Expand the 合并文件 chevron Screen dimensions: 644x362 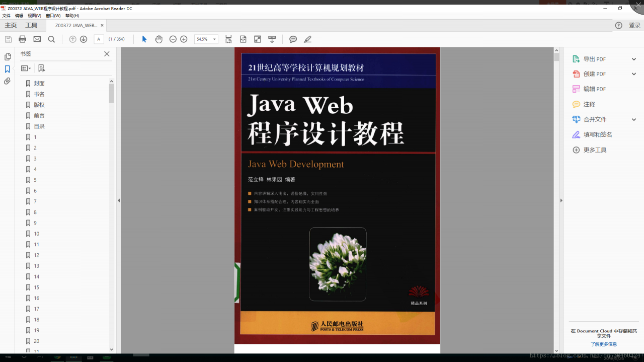(633, 119)
